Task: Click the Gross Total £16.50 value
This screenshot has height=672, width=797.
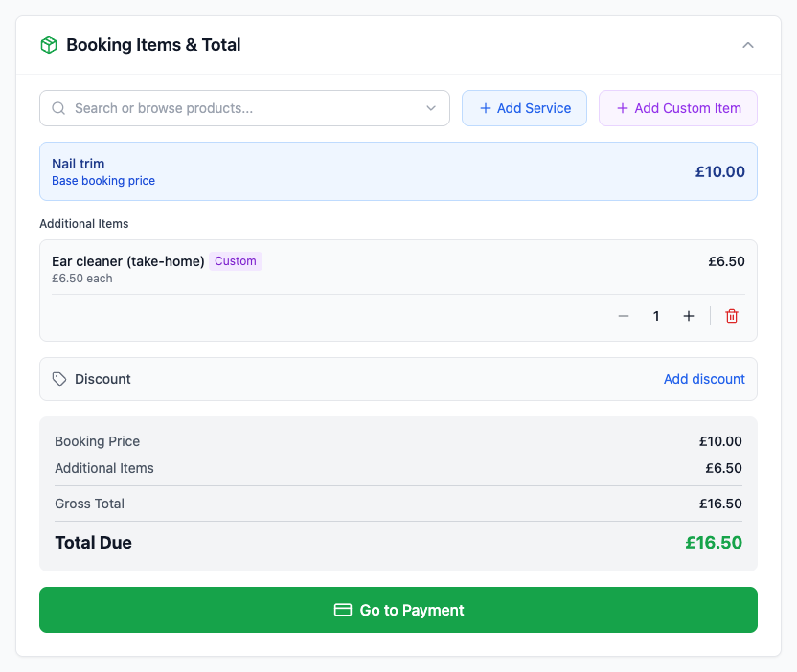Action: coord(720,504)
